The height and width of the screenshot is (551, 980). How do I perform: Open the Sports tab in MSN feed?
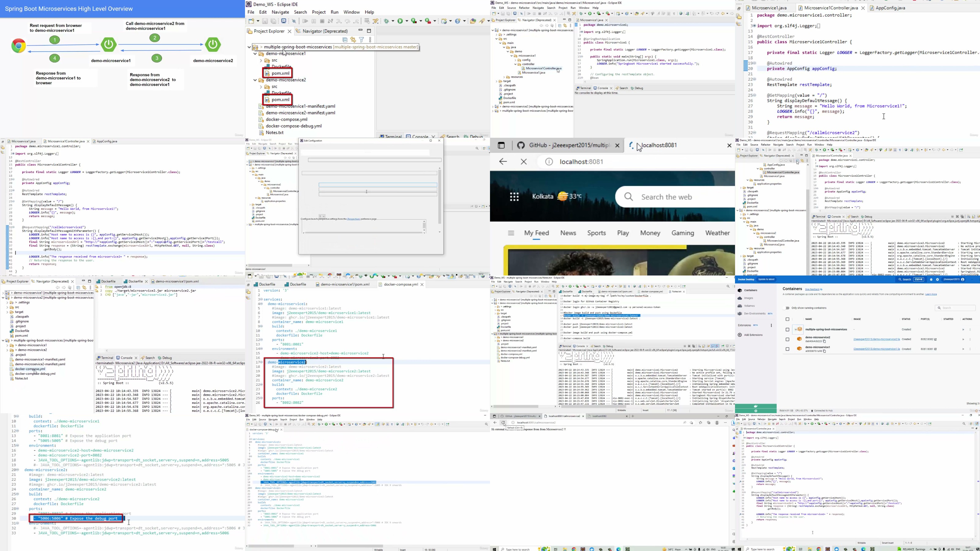point(597,233)
